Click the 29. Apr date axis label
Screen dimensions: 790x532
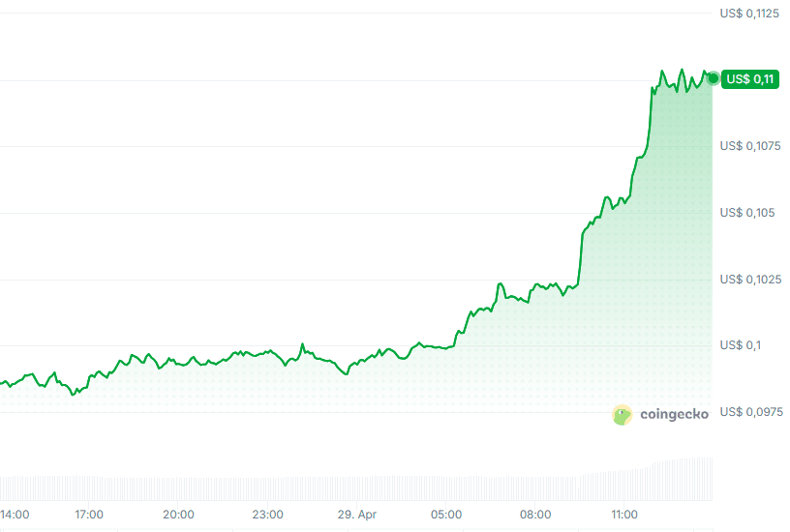coord(356,515)
